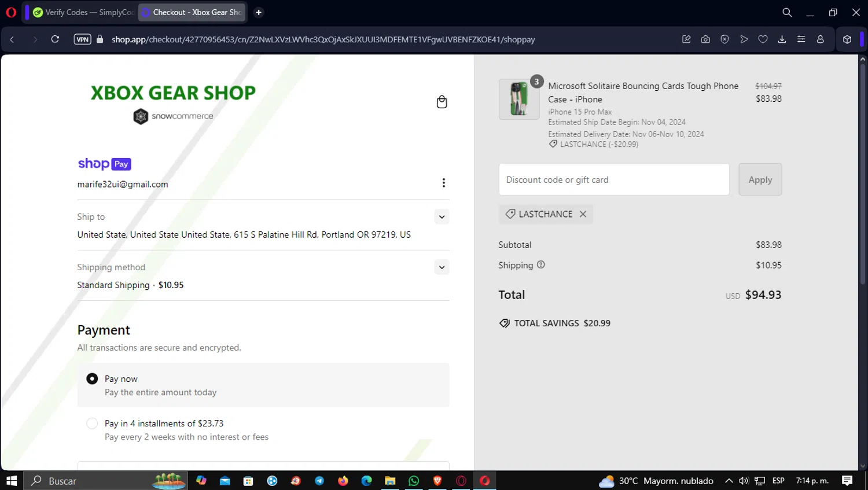868x490 pixels.
Task: Open the Shop Pay account options menu
Action: click(444, 183)
